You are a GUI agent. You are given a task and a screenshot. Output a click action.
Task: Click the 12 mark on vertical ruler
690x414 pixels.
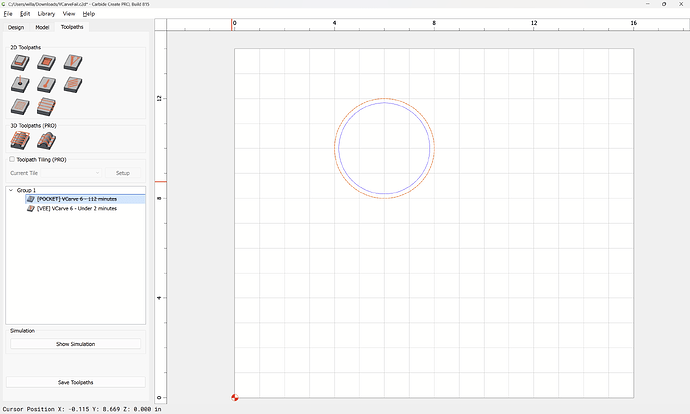159,99
